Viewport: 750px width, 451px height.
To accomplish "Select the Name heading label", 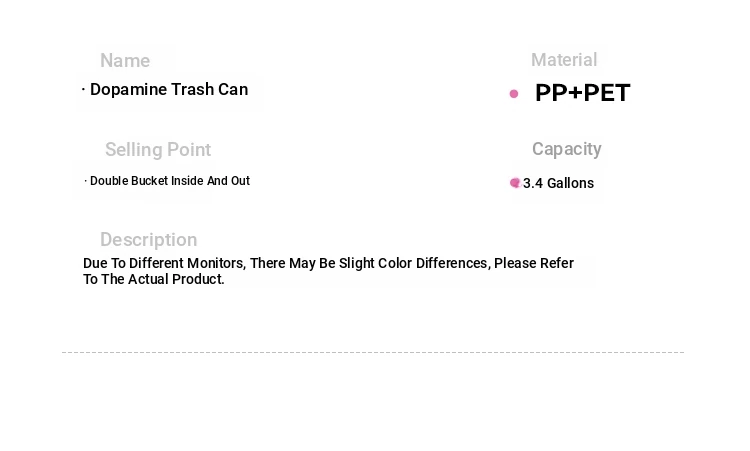I will 125,61.
